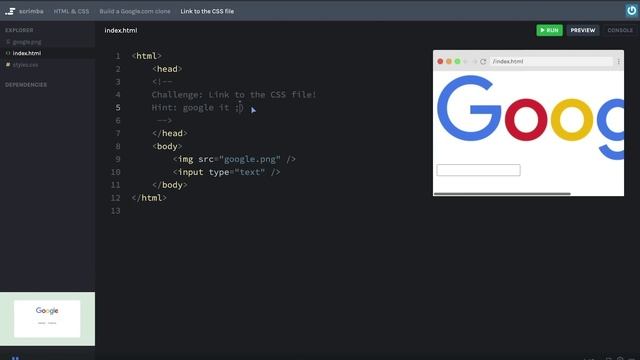Click the comment opening '<!--' on line 3
The height and width of the screenshot is (360, 640).
(x=162, y=82)
